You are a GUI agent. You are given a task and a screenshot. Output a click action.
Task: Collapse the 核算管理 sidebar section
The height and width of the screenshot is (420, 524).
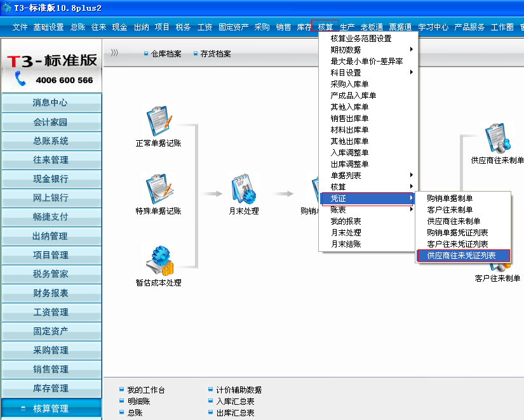pyautogui.click(x=51, y=408)
